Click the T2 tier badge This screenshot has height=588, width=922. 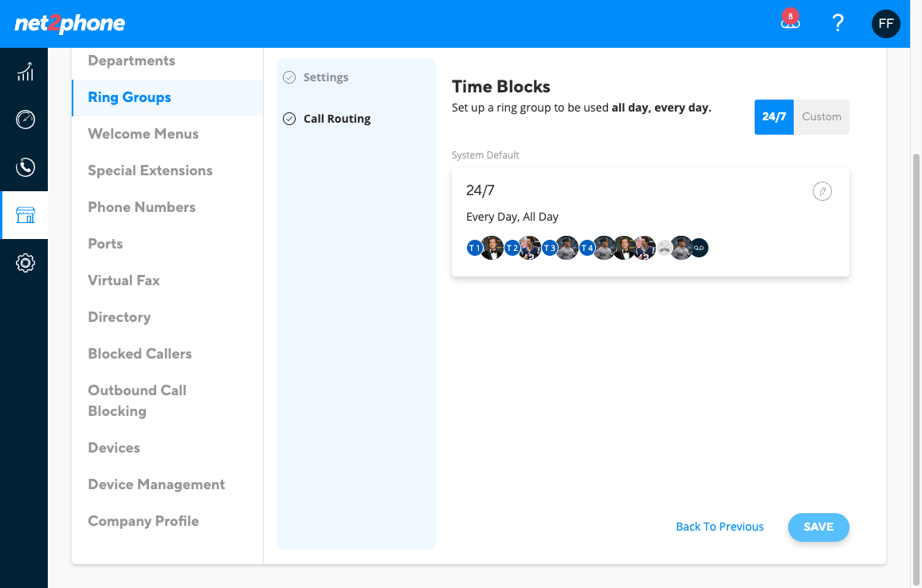point(512,248)
